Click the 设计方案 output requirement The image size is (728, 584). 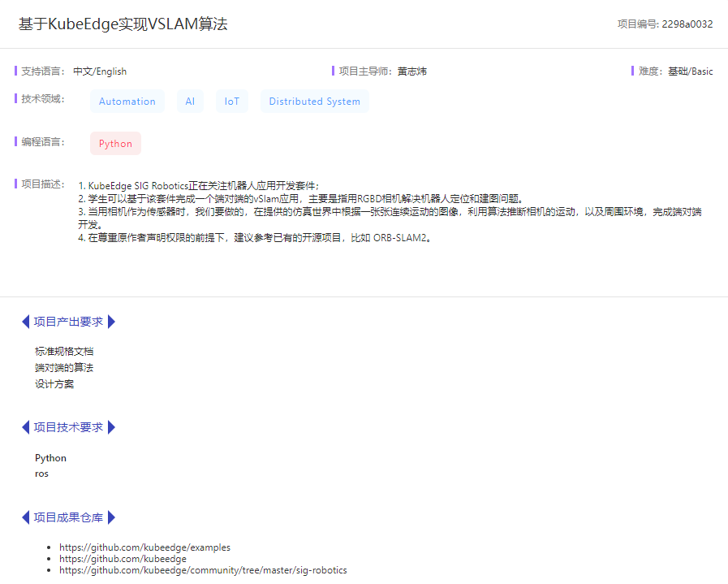pyautogui.click(x=54, y=383)
